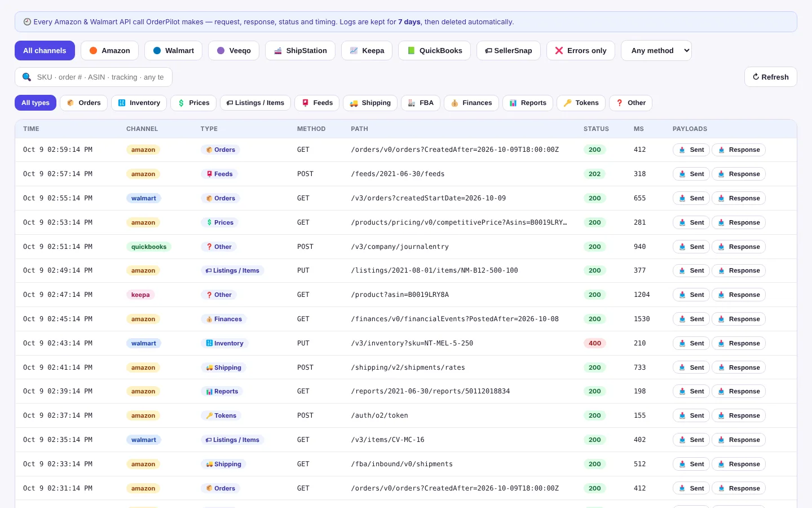Screen dimensions: 812x508
Task: Click path /fba/inbound/v0/shipments
Action: click(x=401, y=464)
